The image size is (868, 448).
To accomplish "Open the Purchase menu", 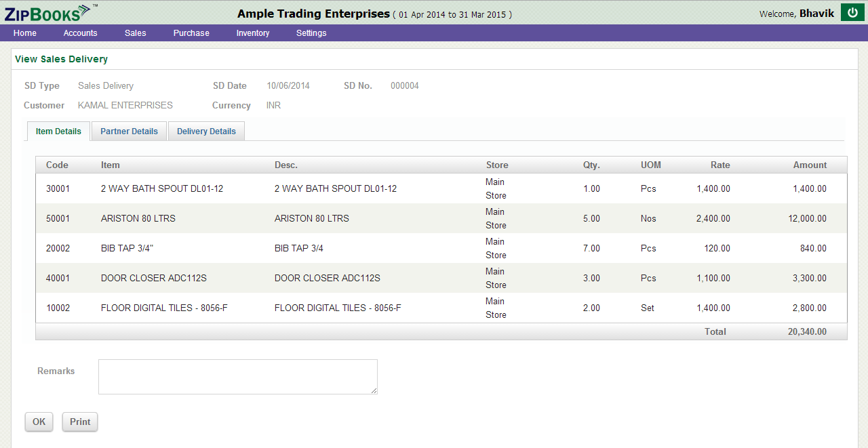I will click(191, 33).
